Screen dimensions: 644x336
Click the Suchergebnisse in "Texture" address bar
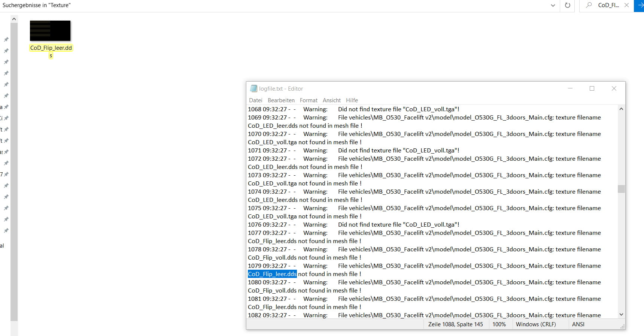(x=262, y=6)
